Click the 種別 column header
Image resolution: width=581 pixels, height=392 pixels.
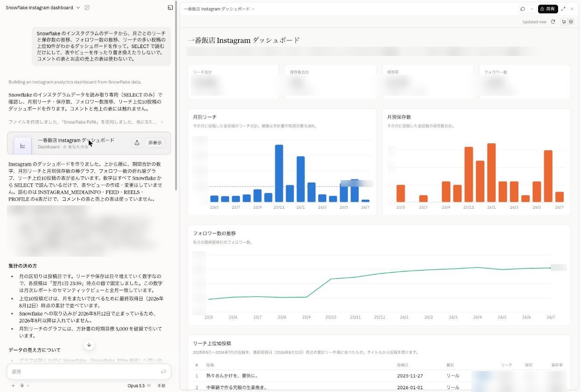click(x=450, y=365)
